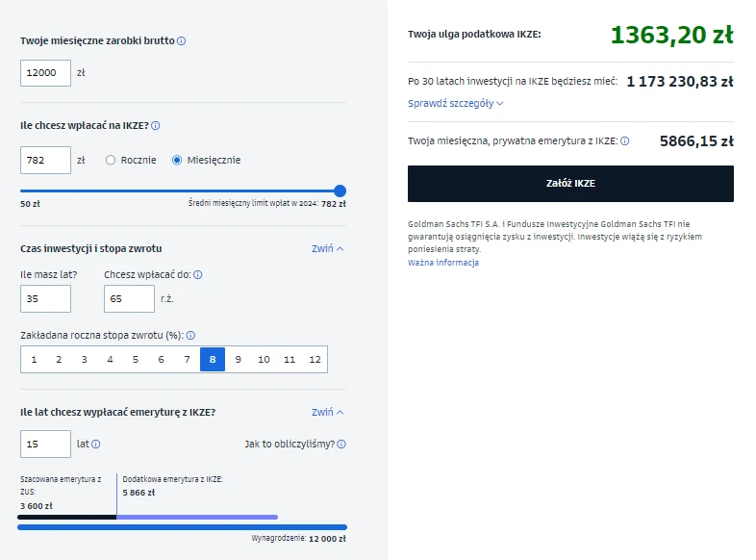This screenshot has height=560, width=756.
Task: Select the 'Miesięcznie' radio option
Action: [x=177, y=160]
